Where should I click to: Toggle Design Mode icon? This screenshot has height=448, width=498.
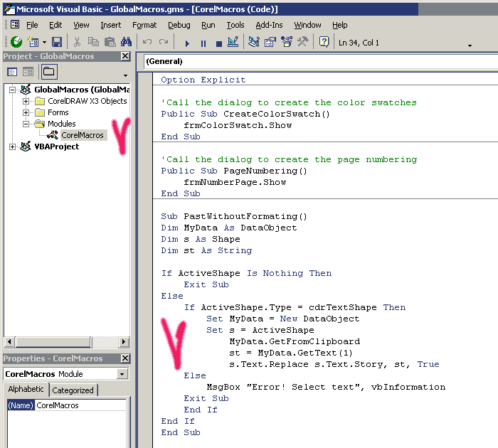233,42
